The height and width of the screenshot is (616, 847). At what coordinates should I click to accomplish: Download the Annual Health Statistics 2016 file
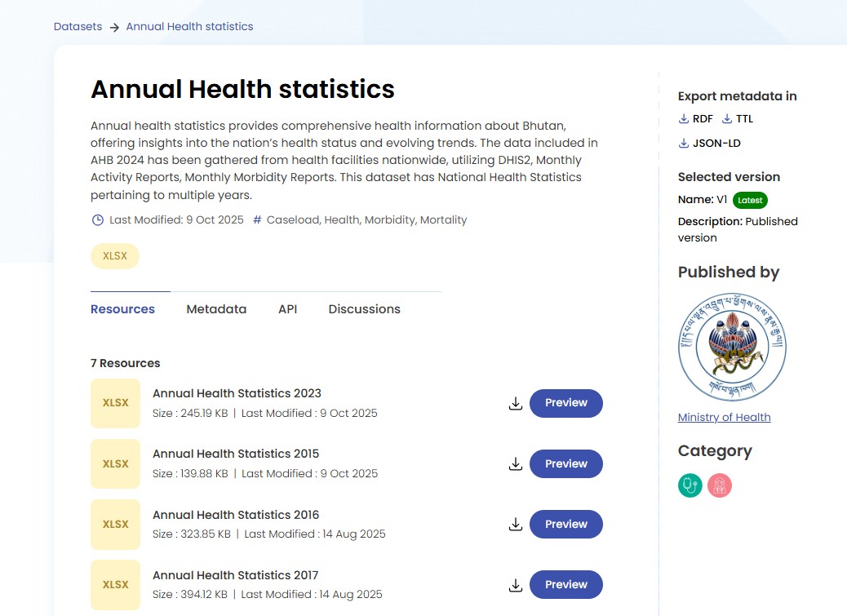pos(515,524)
